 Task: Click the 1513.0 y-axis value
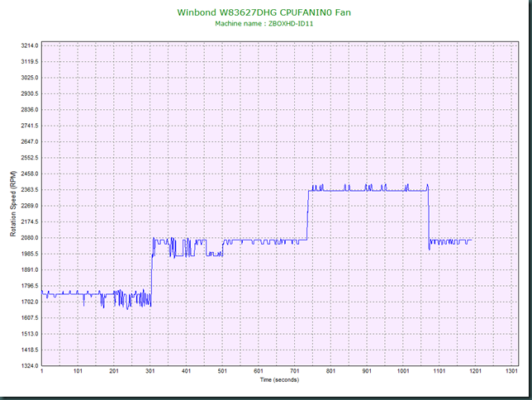coord(30,334)
